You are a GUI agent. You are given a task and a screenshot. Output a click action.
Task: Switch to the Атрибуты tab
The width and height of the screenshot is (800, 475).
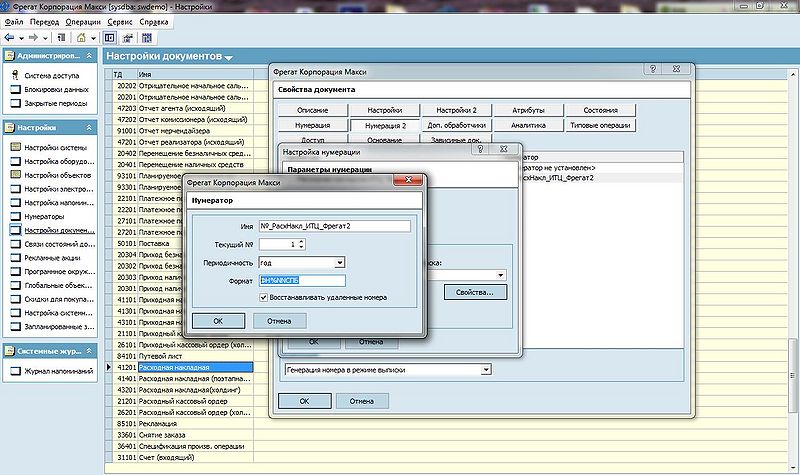tap(529, 110)
